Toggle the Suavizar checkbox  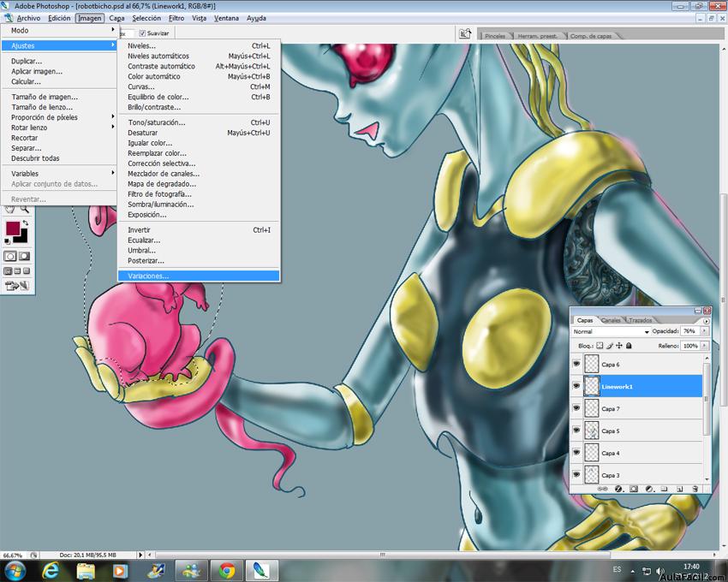pyautogui.click(x=142, y=33)
